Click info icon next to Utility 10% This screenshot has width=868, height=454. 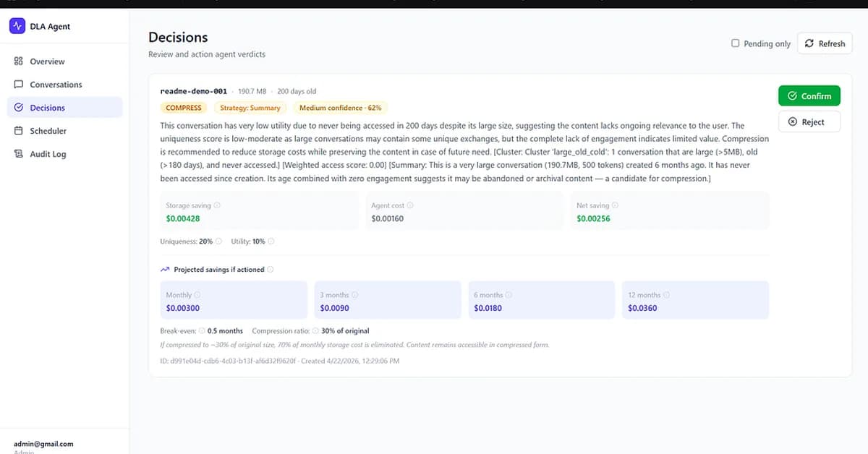pyautogui.click(x=271, y=241)
